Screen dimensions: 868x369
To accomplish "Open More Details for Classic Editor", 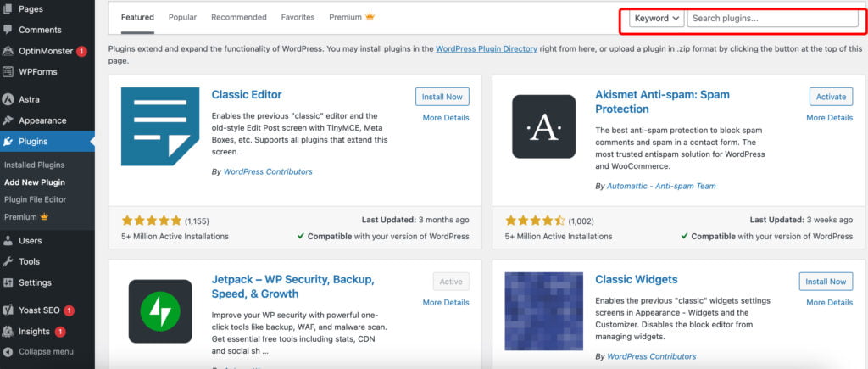I will pyautogui.click(x=446, y=117).
